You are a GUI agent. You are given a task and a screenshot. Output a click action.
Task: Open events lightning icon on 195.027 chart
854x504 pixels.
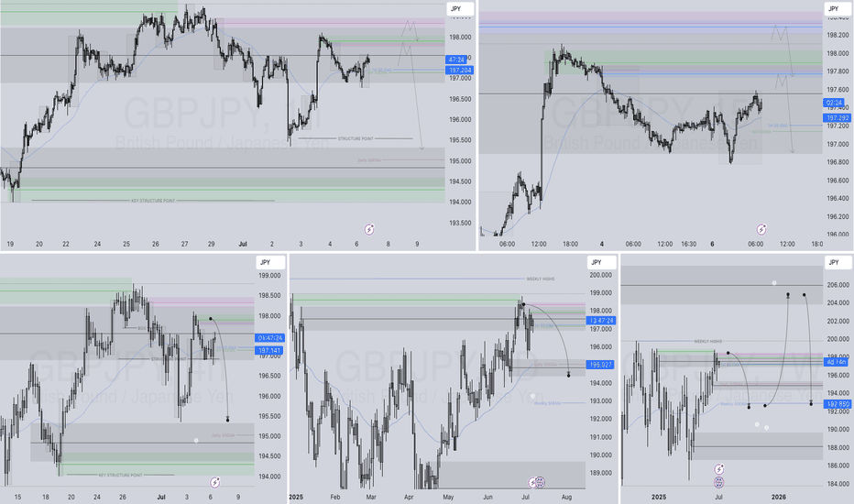pyautogui.click(x=532, y=482)
